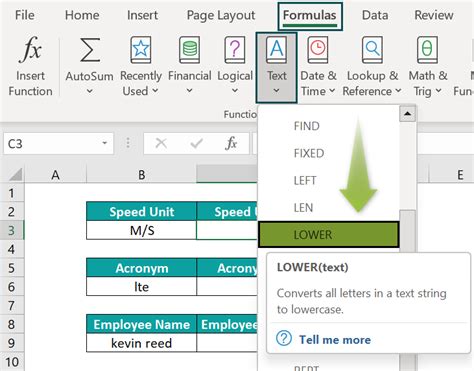
Task: Select the cell containing lte
Action: tap(141, 287)
